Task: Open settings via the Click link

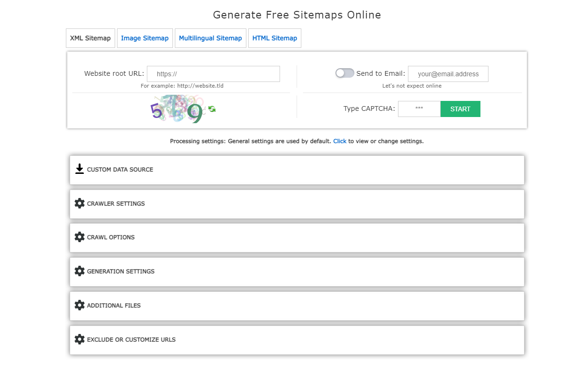Action: [x=340, y=141]
